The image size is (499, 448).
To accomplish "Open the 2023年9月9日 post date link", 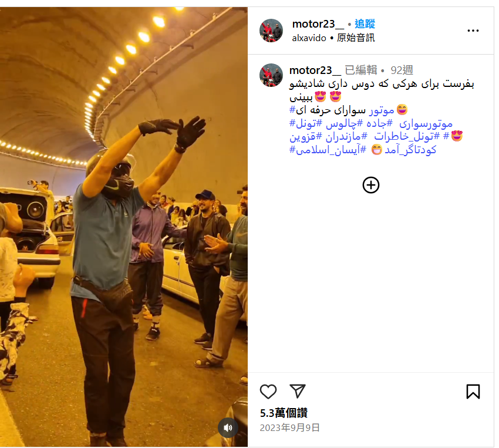I will click(x=289, y=427).
